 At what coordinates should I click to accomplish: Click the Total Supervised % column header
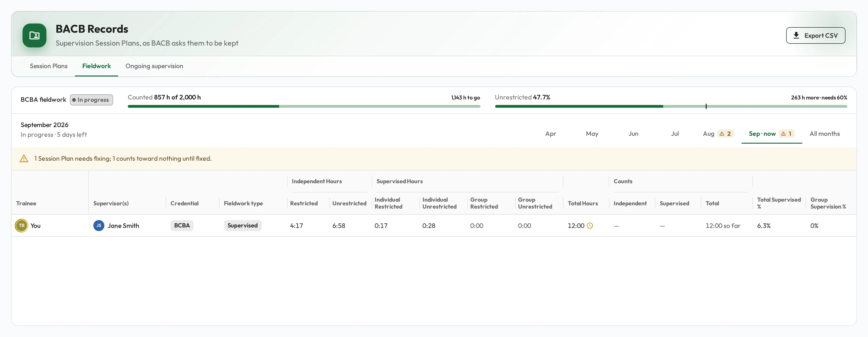tap(779, 203)
